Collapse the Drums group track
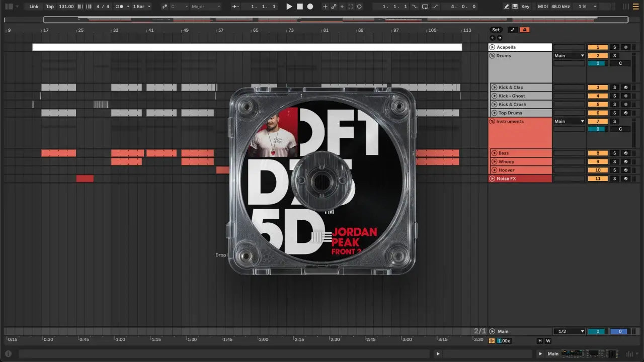The height and width of the screenshot is (362, 644). pyautogui.click(x=492, y=56)
